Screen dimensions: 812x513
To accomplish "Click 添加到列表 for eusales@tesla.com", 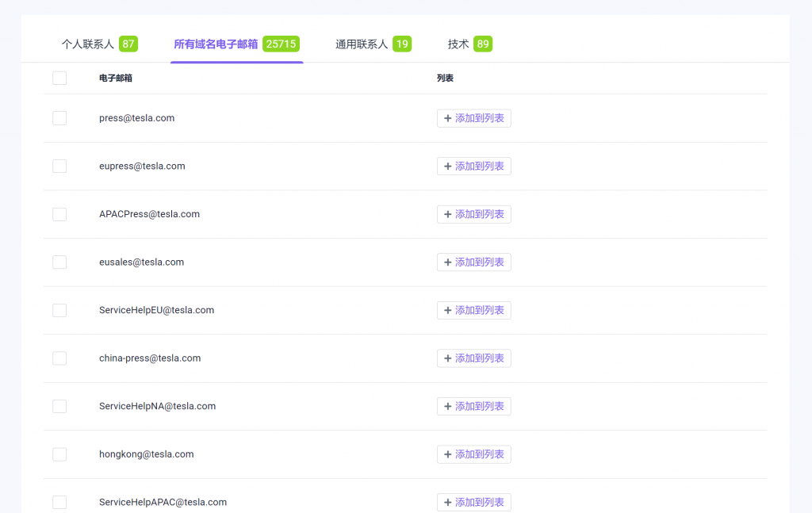I will 474,262.
